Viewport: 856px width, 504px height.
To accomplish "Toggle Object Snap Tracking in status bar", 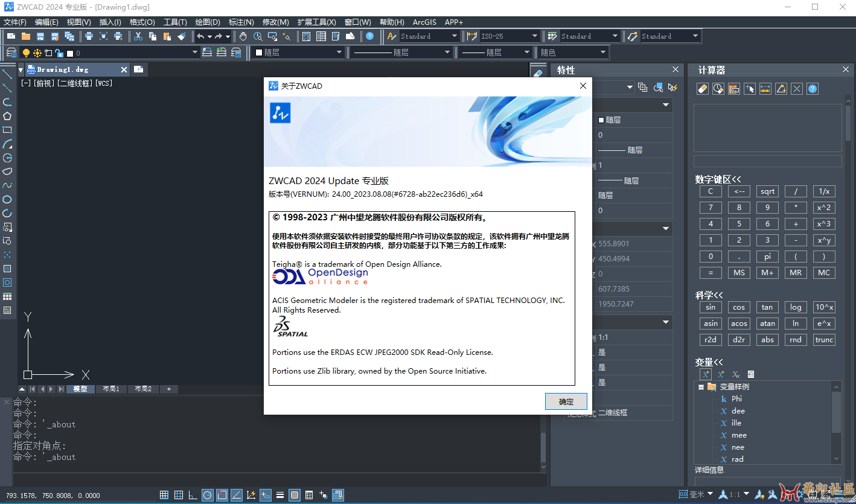I will (x=237, y=495).
